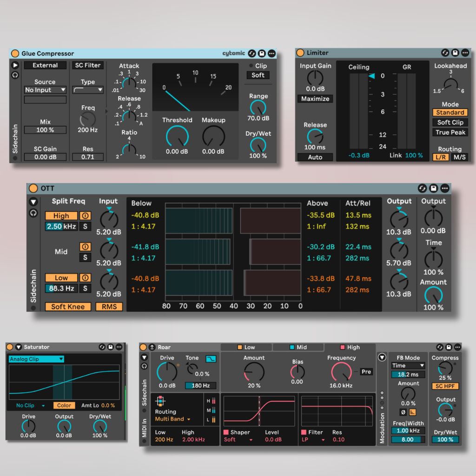Screen dimensions: 476x476
Task: Open the Roar FB Mode Time dropdown
Action: point(408,366)
